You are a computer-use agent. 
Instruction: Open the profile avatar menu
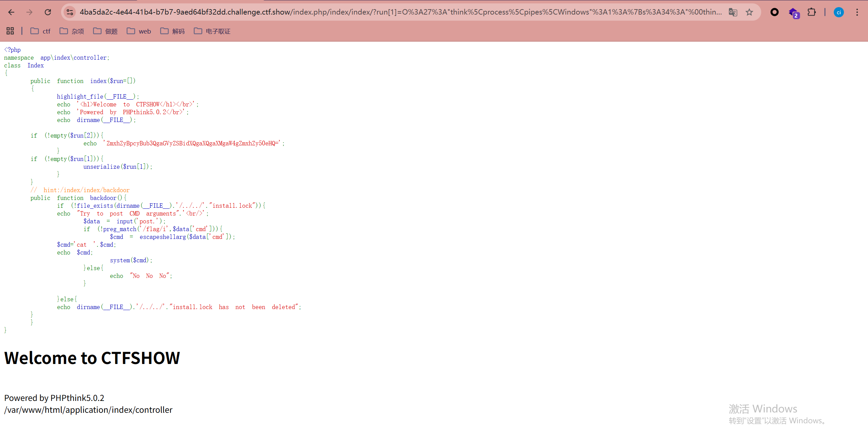coord(839,12)
